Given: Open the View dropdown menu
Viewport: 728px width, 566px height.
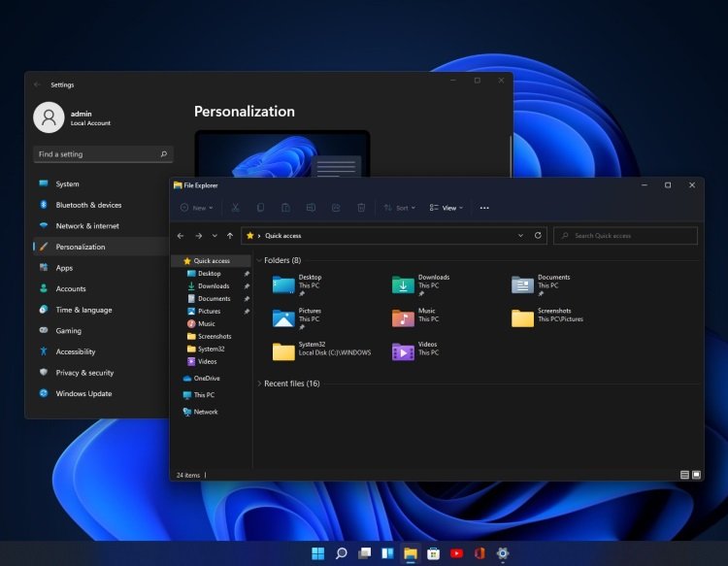Looking at the screenshot, I should [x=447, y=208].
